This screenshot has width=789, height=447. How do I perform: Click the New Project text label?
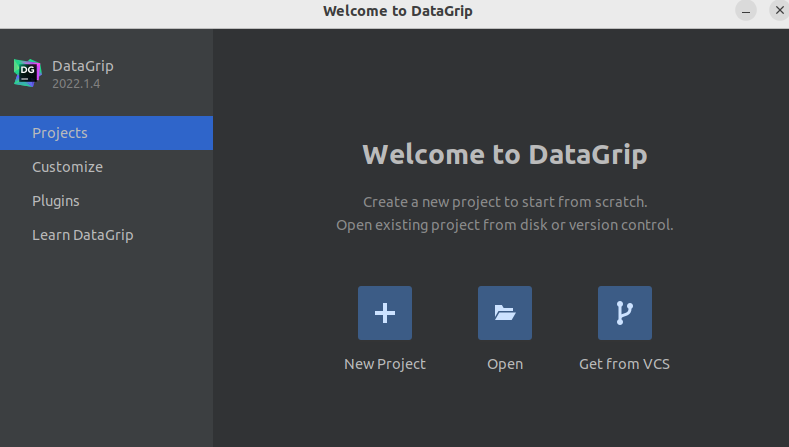(x=385, y=364)
